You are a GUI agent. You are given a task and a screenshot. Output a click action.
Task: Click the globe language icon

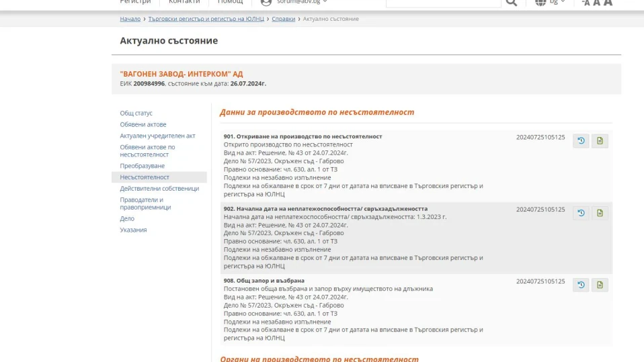[x=540, y=2]
